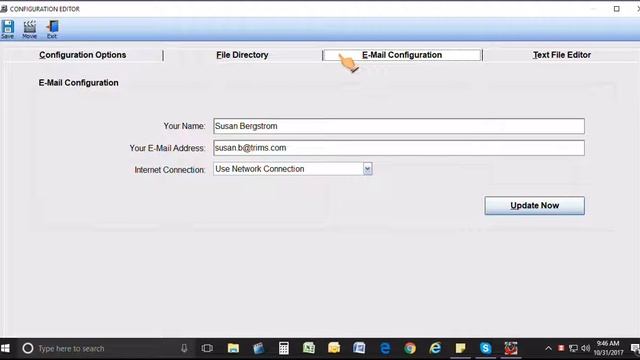
Task: Click the Movie clapperboard icon
Action: point(29,29)
